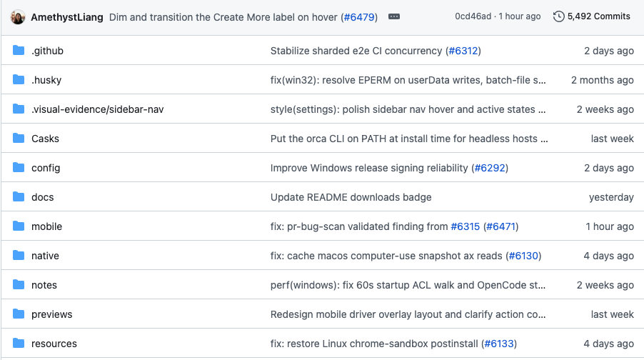644x360 pixels.
Task: Open 'perf(windows): fix 60s startup' commit
Action: click(x=408, y=285)
